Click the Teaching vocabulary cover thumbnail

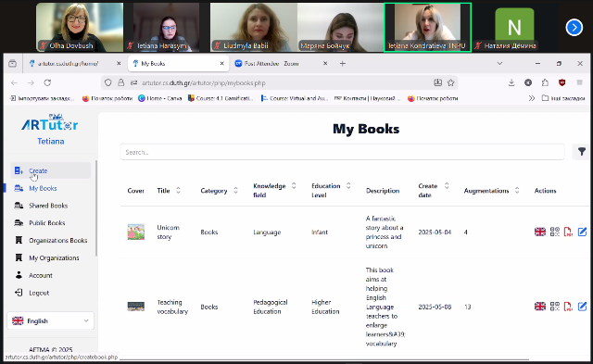tap(136, 307)
